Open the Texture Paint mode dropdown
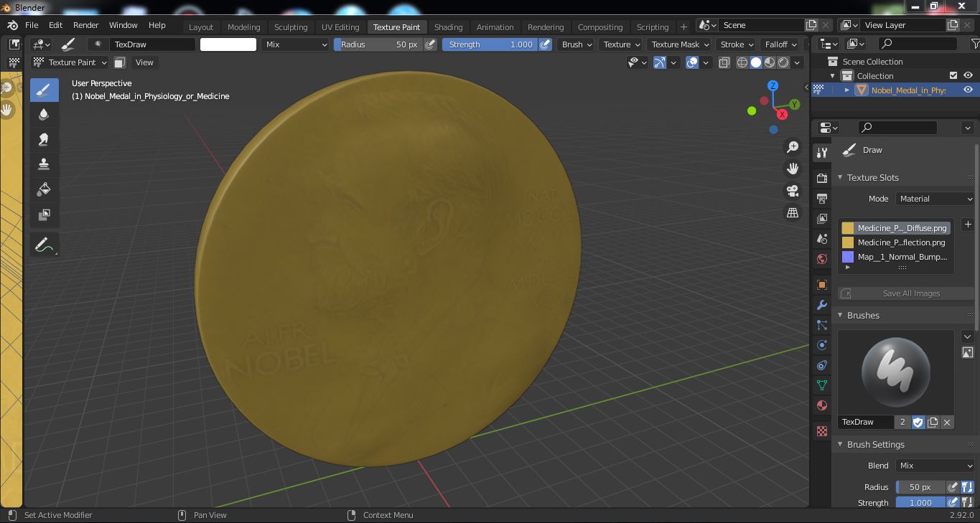 click(70, 62)
